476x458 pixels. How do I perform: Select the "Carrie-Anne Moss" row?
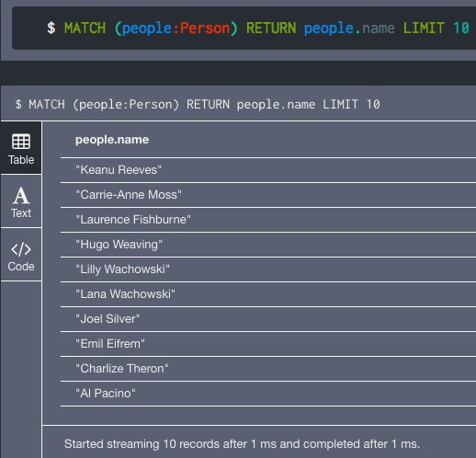click(268, 195)
